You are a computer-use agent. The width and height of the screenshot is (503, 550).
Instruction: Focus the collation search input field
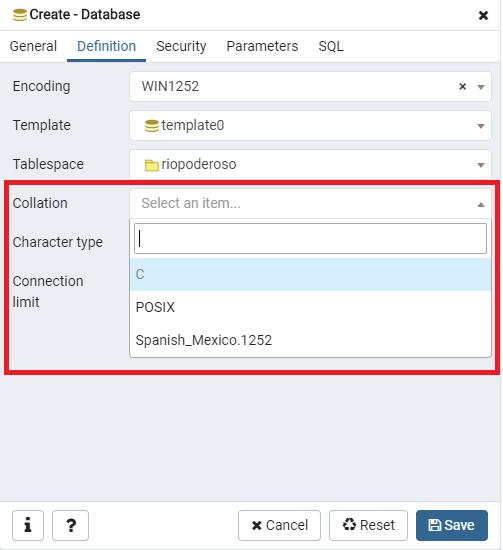(310, 239)
